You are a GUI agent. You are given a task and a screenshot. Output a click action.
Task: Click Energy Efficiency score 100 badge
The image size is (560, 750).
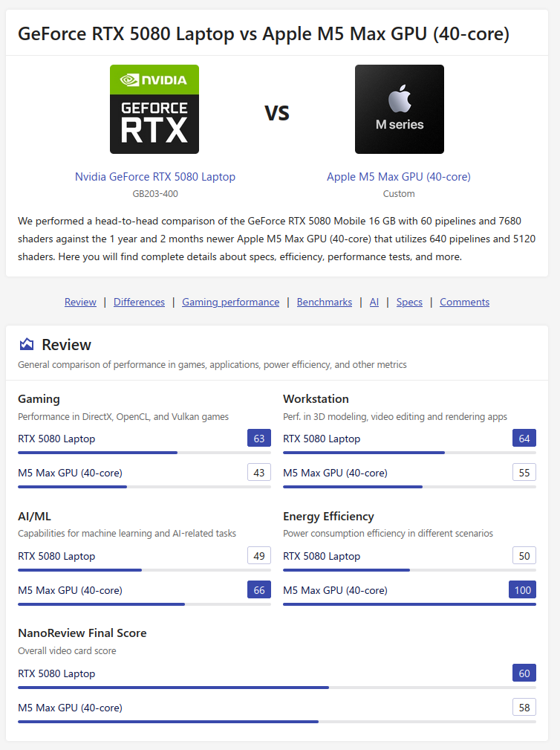pos(522,589)
